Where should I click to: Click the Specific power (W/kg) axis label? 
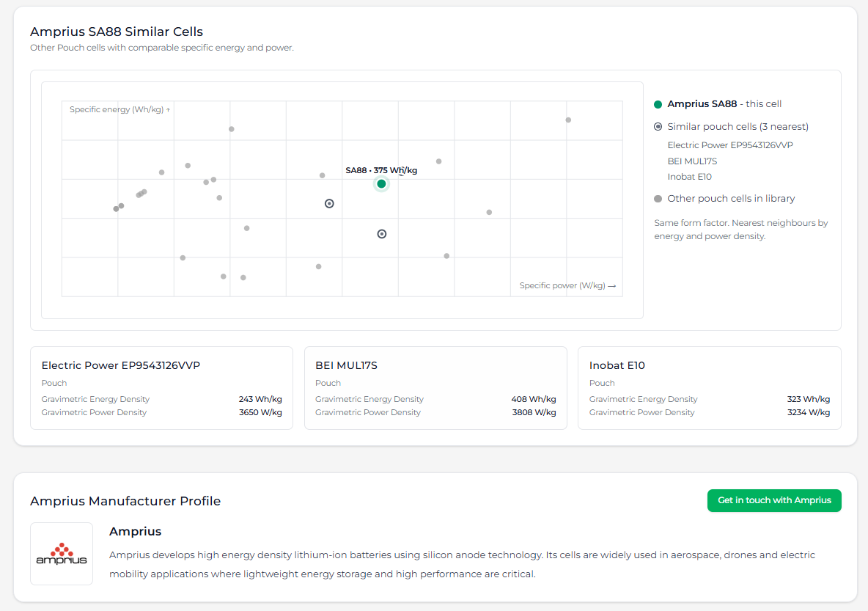[x=567, y=285]
